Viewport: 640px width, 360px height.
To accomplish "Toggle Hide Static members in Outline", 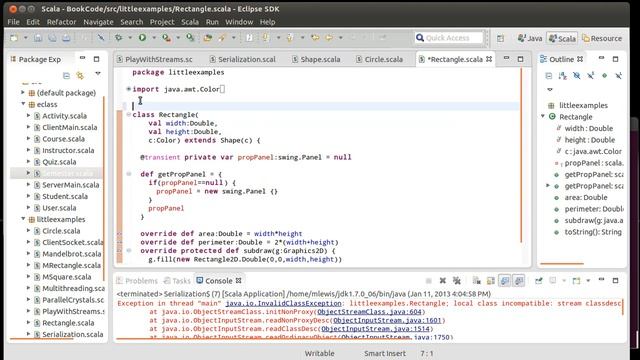I will coord(591,76).
